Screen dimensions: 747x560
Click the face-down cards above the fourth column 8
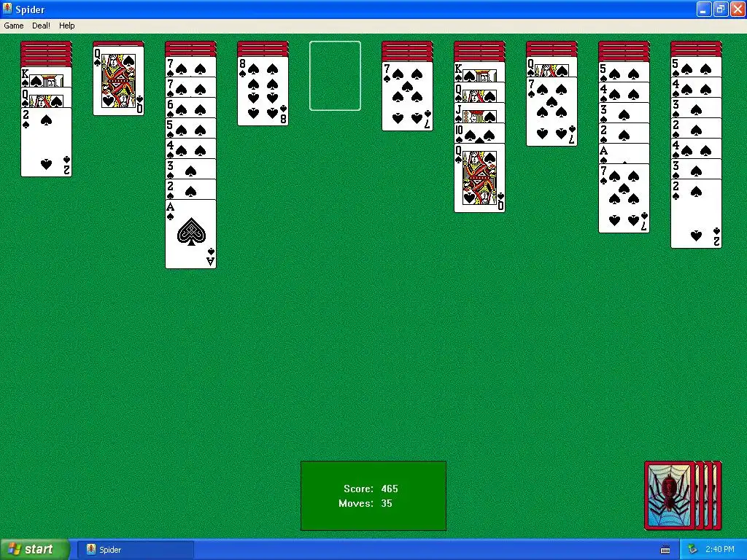263,49
